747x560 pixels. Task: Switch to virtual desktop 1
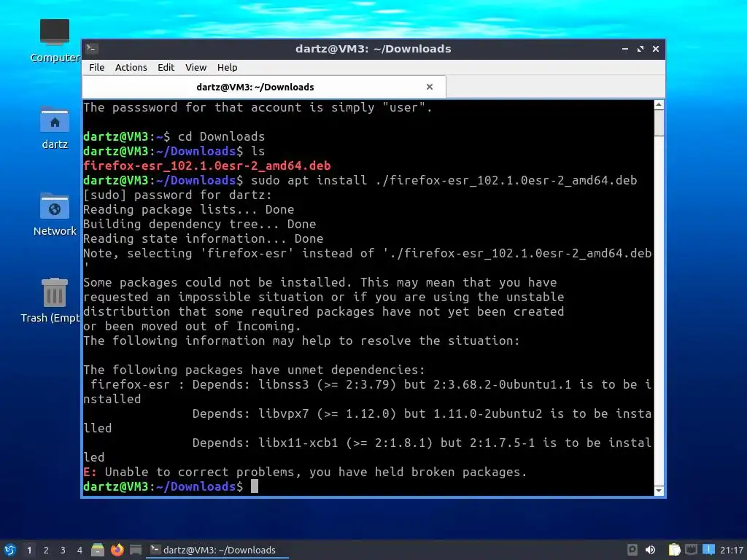pos(29,550)
